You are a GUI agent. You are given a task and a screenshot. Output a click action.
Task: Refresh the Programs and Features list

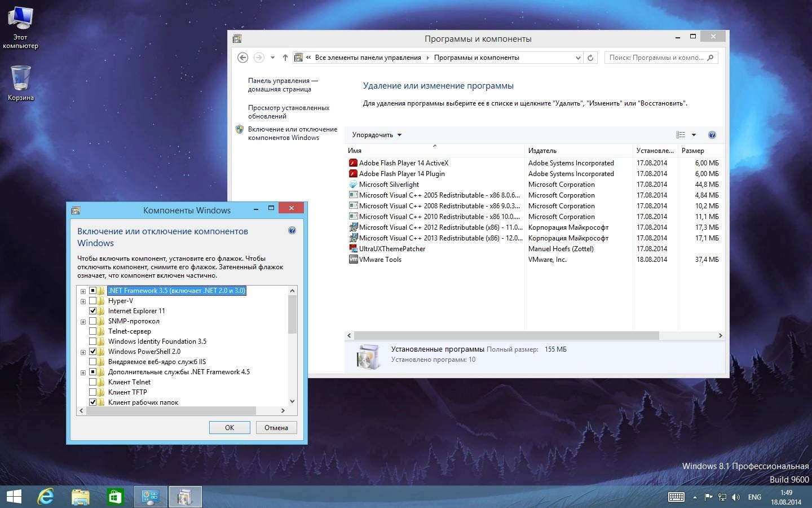coord(590,58)
